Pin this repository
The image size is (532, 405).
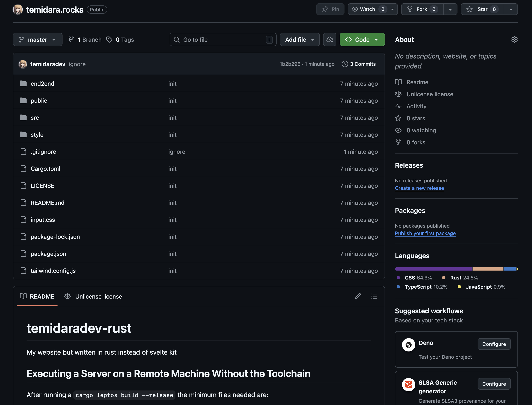point(330,9)
